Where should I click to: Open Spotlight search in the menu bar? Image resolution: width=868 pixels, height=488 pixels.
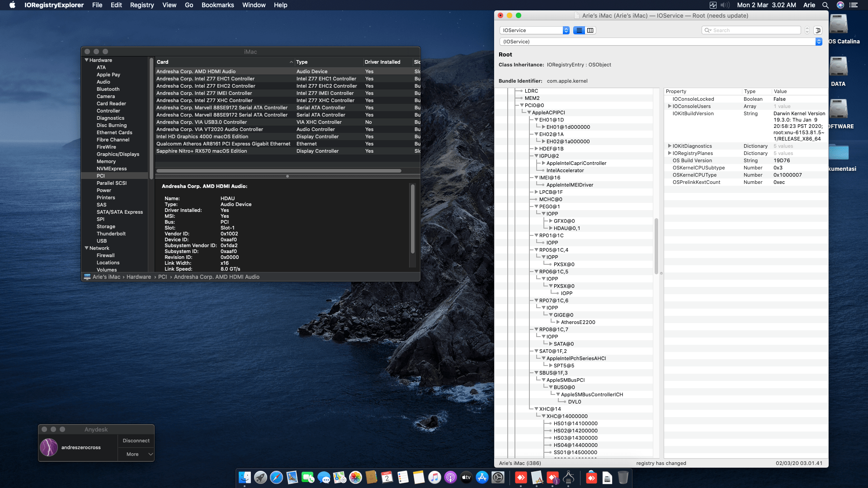(826, 5)
